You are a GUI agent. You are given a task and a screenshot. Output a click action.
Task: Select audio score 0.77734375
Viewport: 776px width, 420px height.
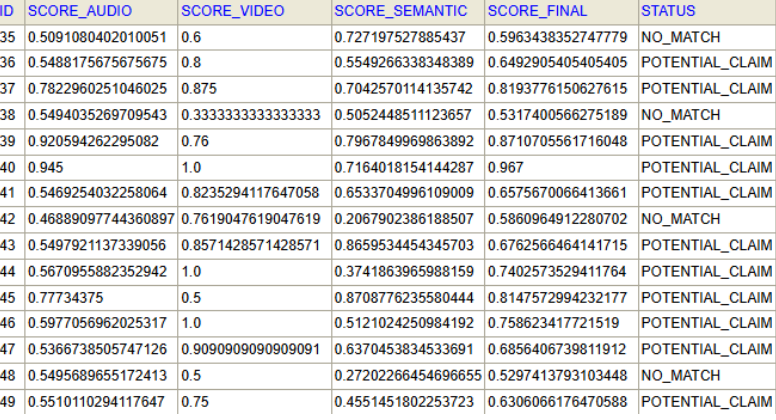click(65, 297)
